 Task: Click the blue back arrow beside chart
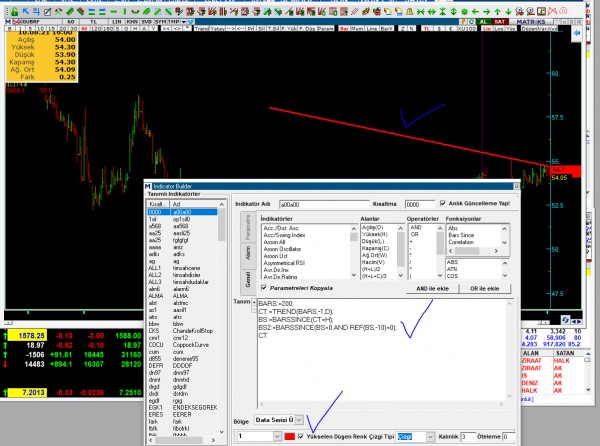pos(577,33)
